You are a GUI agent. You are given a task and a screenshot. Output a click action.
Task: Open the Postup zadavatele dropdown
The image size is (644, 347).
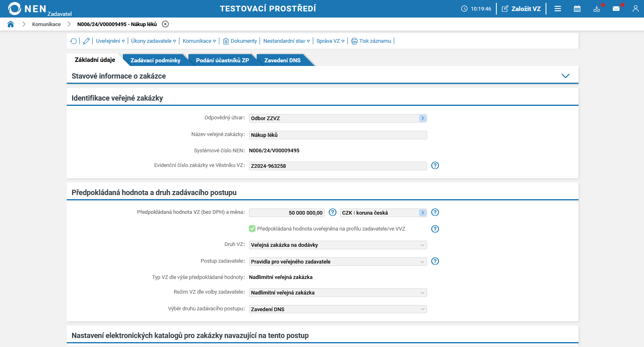click(338, 261)
